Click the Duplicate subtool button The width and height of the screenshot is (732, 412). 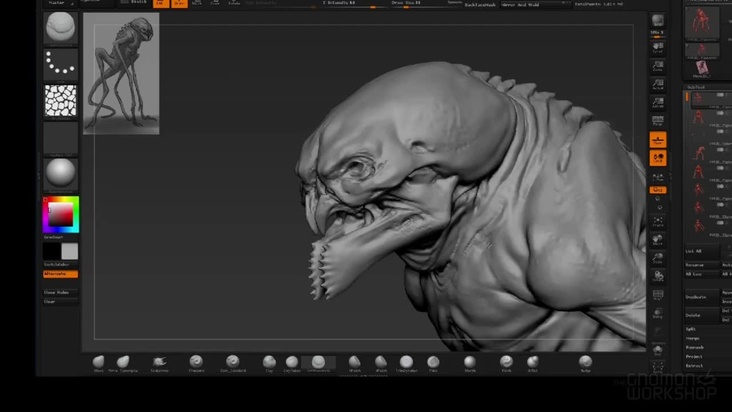tap(702, 297)
